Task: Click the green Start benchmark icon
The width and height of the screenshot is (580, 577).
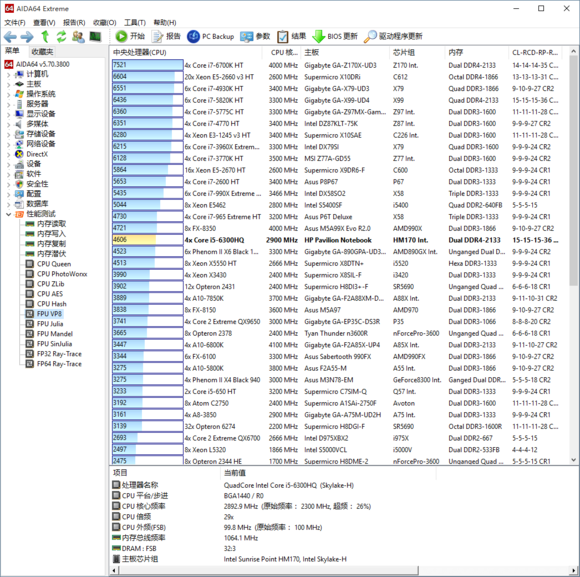Action: click(x=121, y=36)
